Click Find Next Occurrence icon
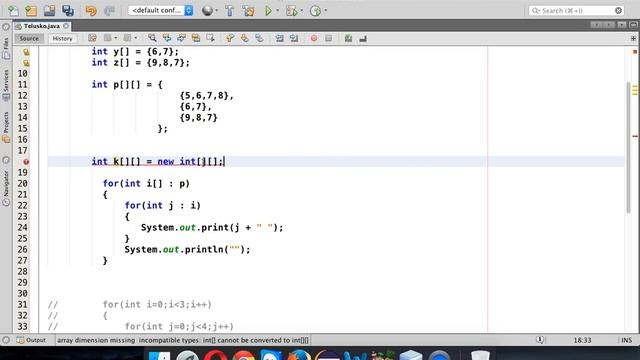The height and width of the screenshot is (360, 640). coord(181,38)
